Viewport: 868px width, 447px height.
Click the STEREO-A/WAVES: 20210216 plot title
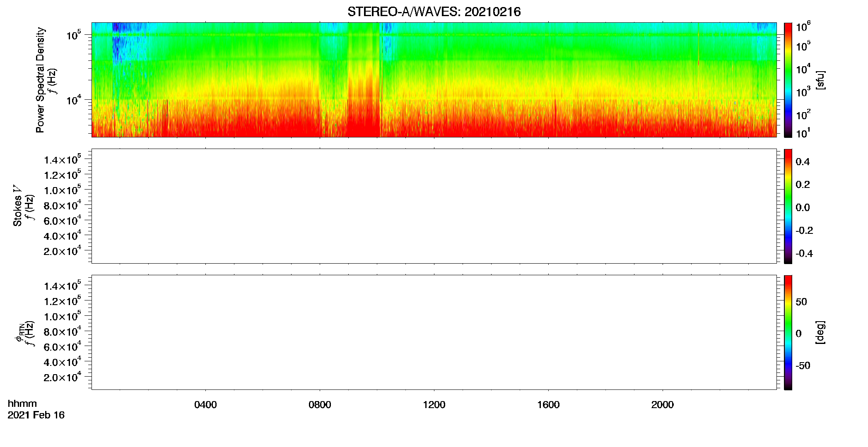[434, 12]
